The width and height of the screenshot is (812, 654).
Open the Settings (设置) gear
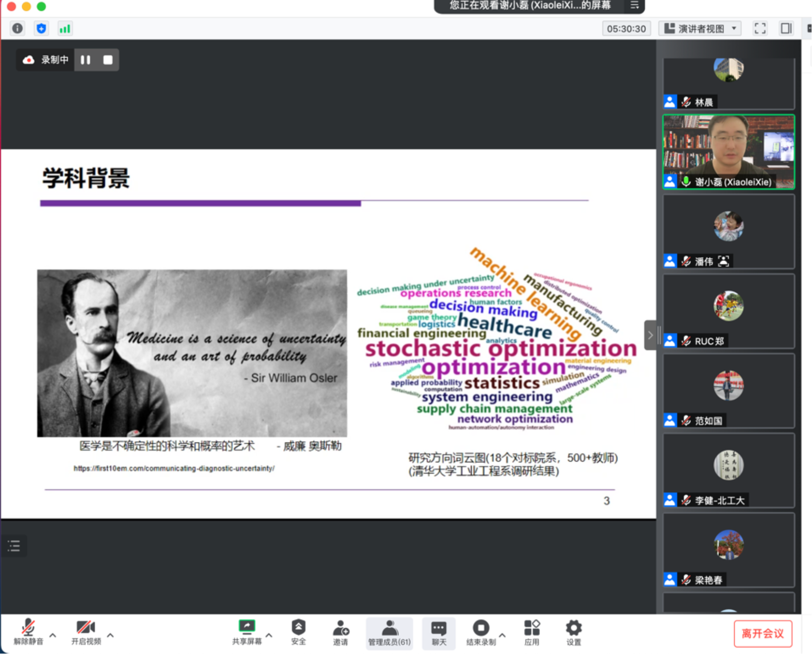point(573,632)
